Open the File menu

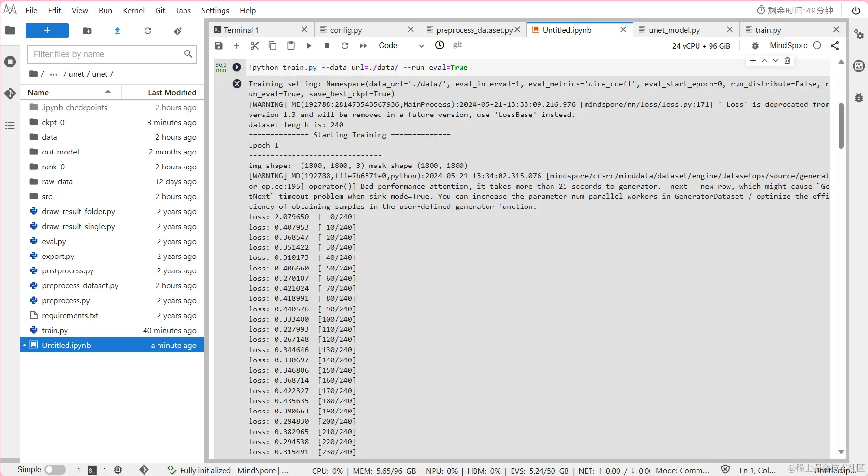click(x=31, y=10)
